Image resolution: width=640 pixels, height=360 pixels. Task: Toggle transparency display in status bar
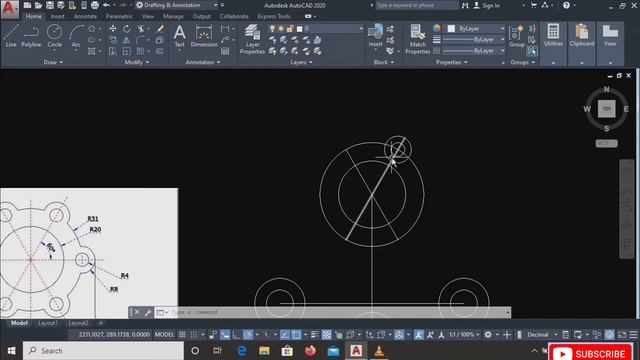click(x=327, y=335)
